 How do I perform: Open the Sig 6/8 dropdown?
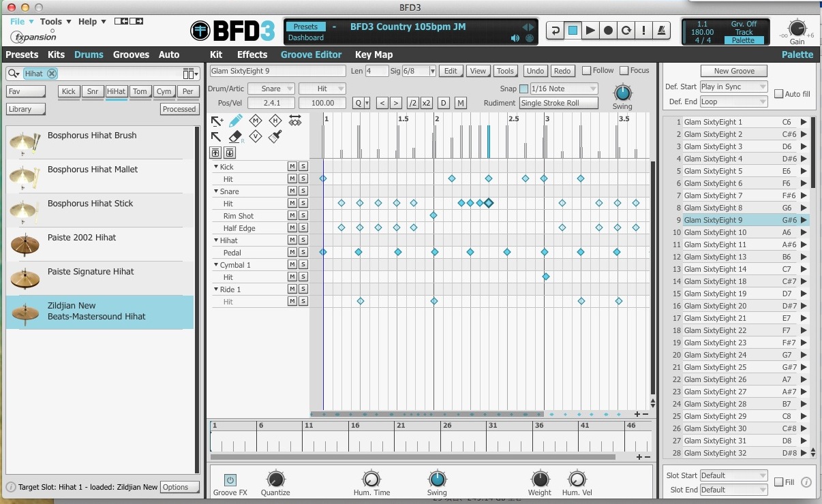(419, 71)
